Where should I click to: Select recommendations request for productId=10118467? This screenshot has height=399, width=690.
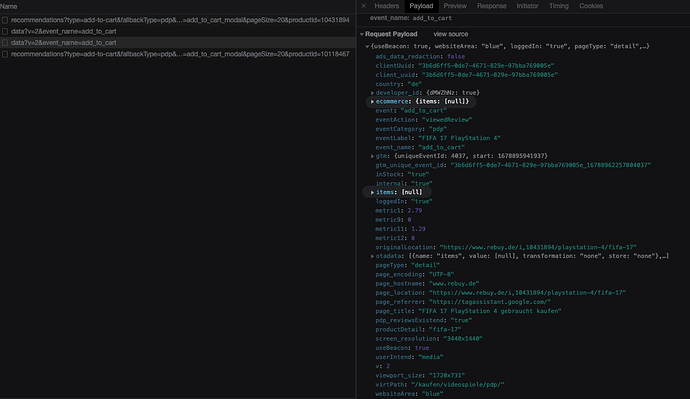[180, 54]
